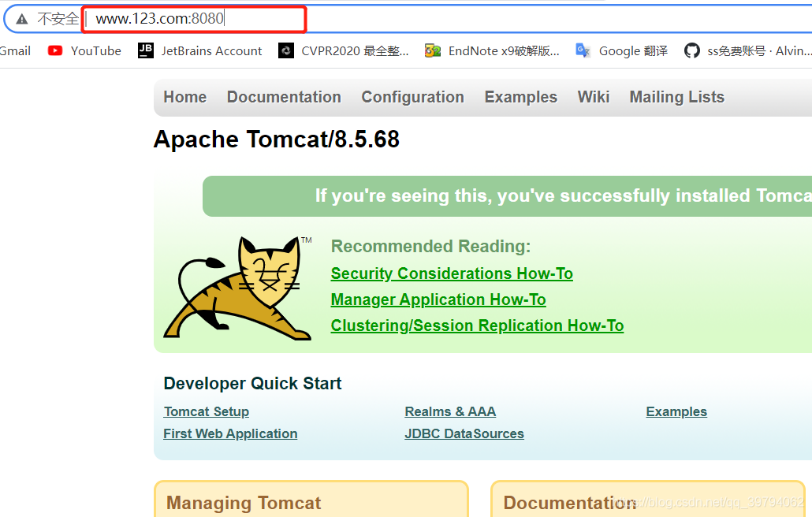This screenshot has height=517, width=812.
Task: Open the Mailing Lists navigation item
Action: pyautogui.click(x=676, y=97)
